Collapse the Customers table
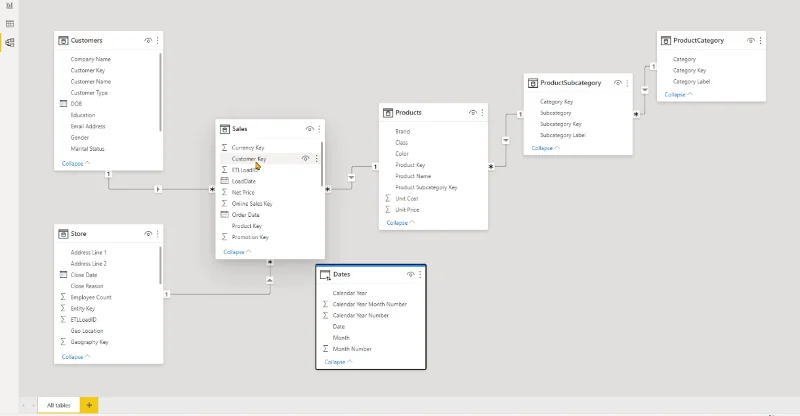Image resolution: width=800 pixels, height=416 pixels. pyautogui.click(x=76, y=164)
